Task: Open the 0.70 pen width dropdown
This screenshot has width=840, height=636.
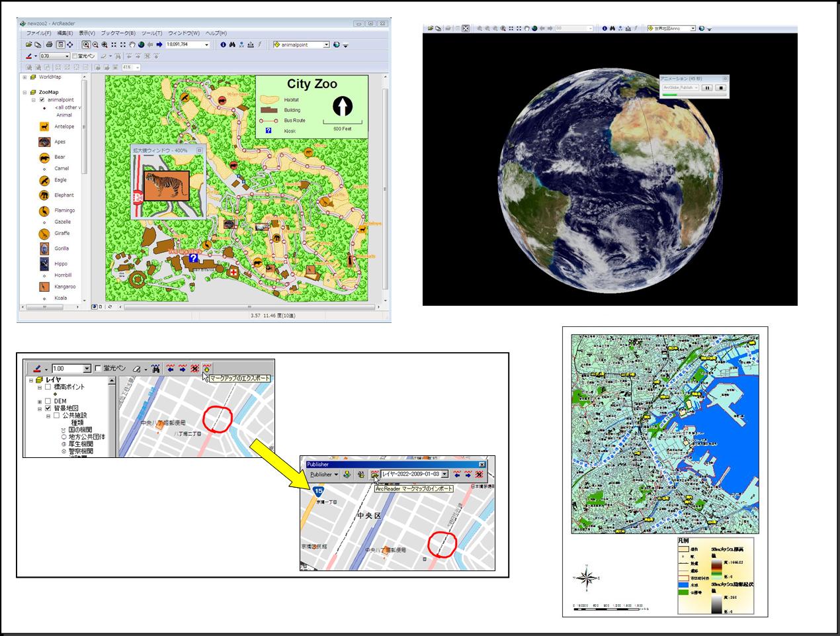Action: 67,56
